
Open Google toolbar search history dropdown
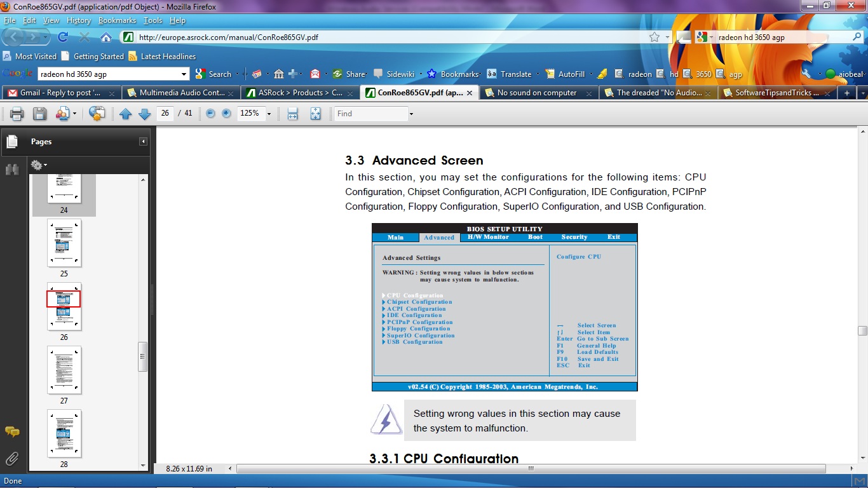click(x=184, y=74)
